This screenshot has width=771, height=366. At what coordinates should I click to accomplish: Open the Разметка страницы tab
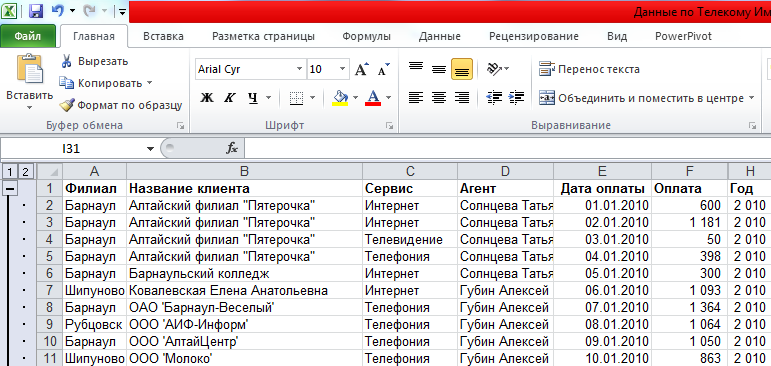point(263,36)
